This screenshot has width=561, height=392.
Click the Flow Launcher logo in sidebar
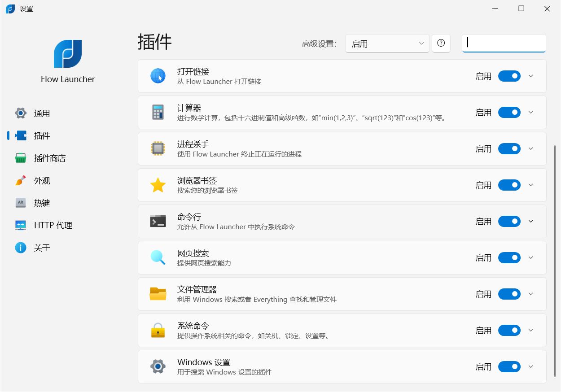click(x=68, y=54)
